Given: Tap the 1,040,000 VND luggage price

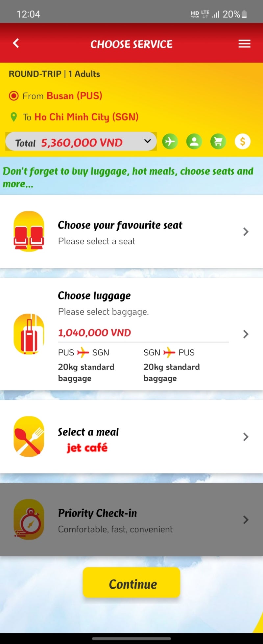Looking at the screenshot, I should click(95, 333).
